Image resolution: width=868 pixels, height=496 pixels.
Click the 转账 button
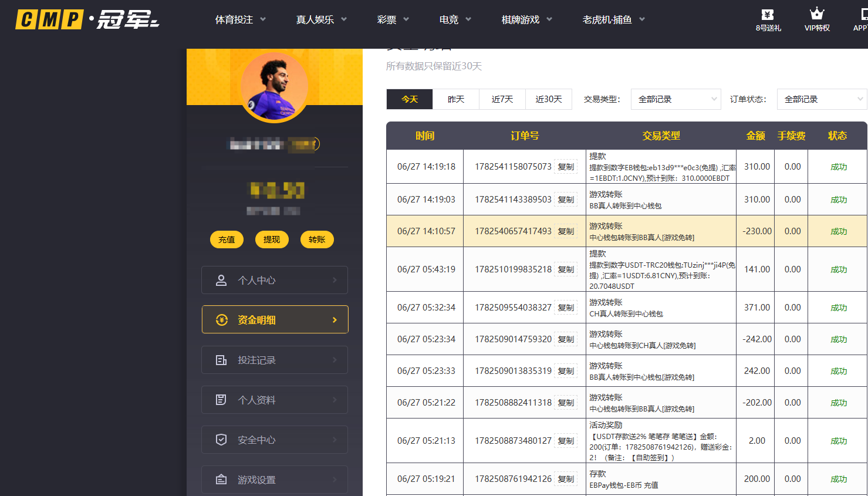click(x=317, y=239)
